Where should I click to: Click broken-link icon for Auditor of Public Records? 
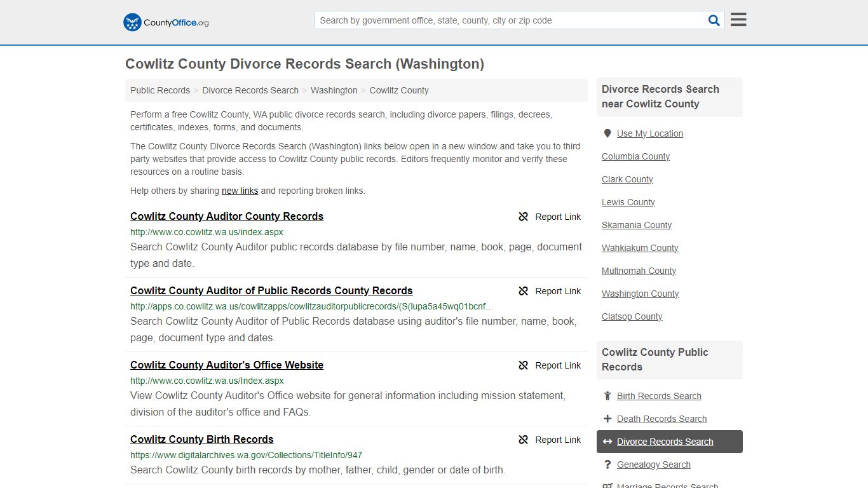(x=524, y=291)
